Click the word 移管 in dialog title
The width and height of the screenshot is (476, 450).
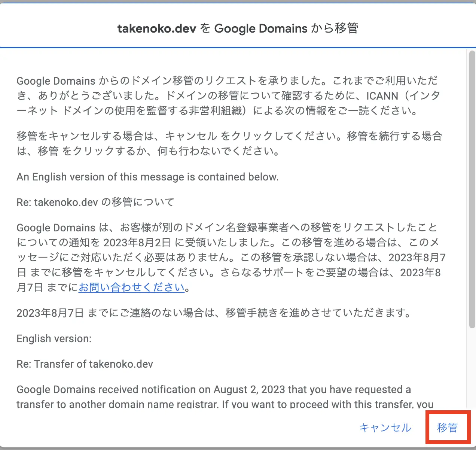(347, 28)
